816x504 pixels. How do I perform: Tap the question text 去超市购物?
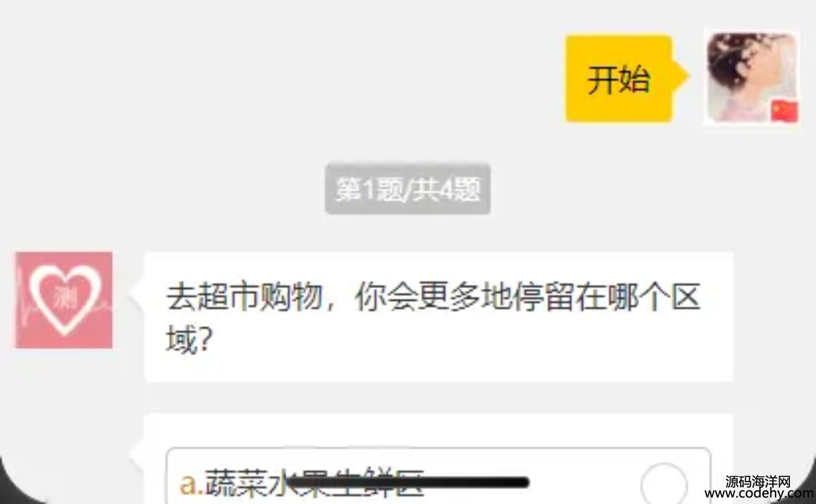(244, 297)
